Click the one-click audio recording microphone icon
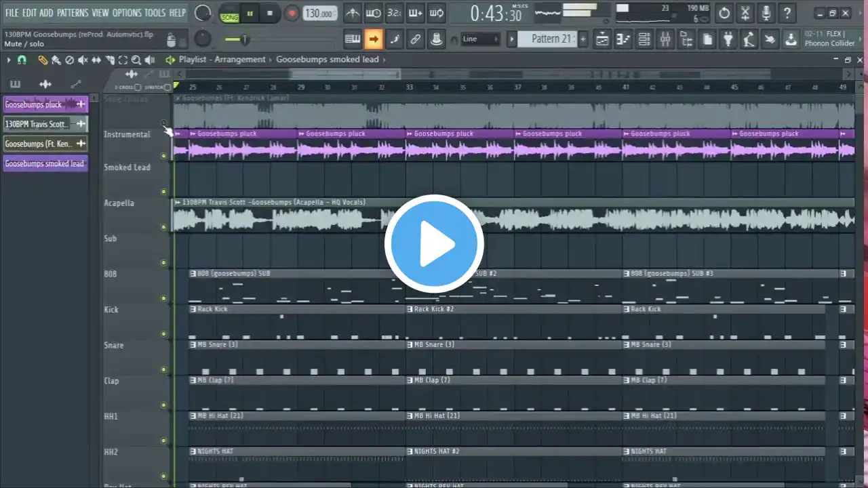Screen dimensions: 868x488 coord(766,13)
